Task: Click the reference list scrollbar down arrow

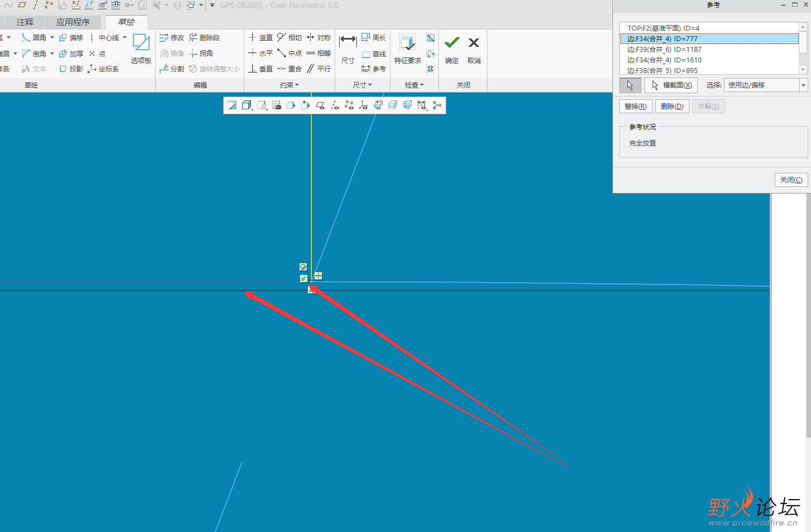Action: tap(803, 70)
